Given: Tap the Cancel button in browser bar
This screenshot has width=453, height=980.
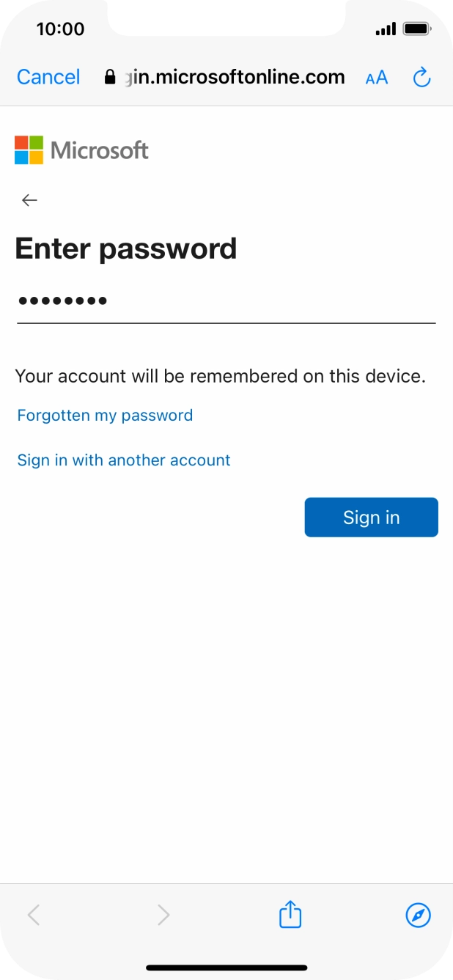Looking at the screenshot, I should point(48,77).
